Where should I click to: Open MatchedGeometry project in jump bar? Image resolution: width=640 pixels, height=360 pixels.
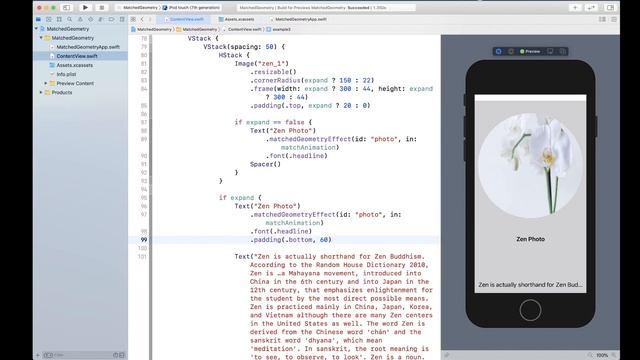(151, 29)
